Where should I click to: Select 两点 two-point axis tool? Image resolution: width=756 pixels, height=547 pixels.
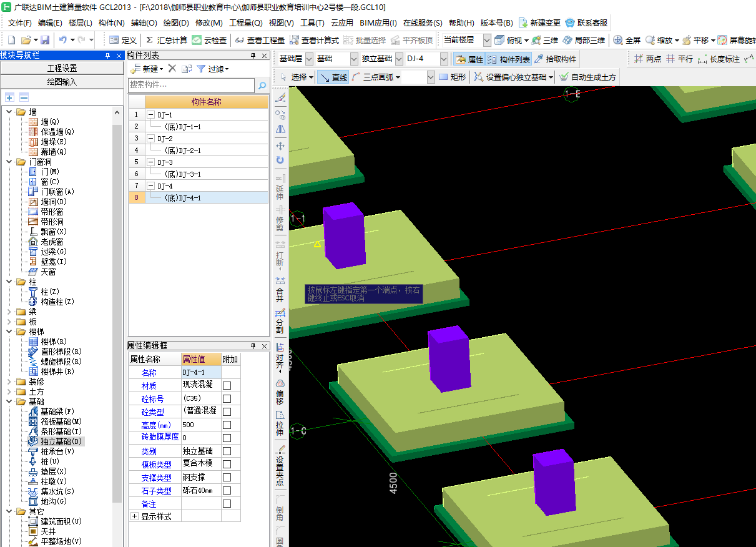coord(647,59)
